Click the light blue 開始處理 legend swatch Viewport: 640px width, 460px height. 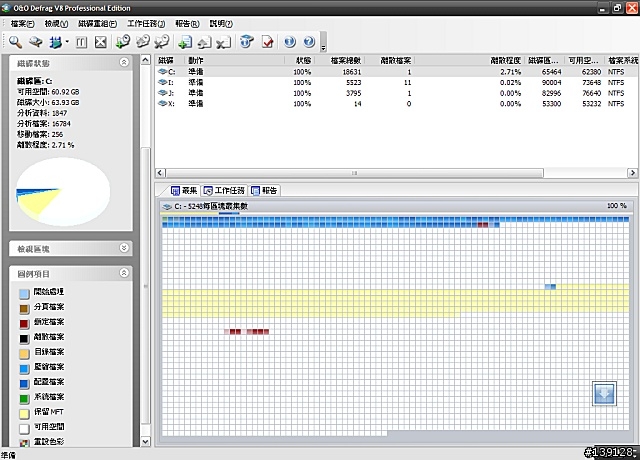tap(24, 293)
